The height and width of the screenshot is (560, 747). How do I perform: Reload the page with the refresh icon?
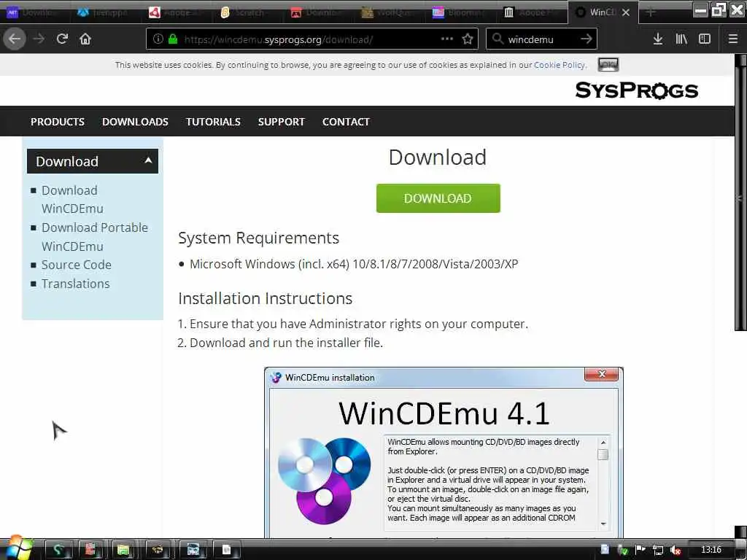pos(62,39)
